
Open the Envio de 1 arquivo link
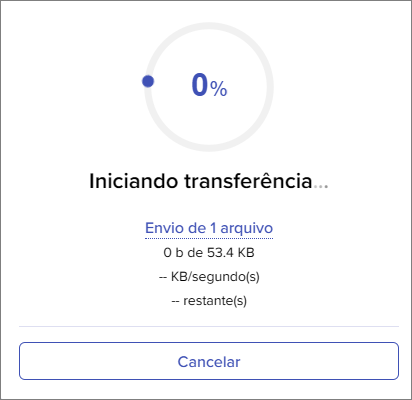tap(209, 228)
